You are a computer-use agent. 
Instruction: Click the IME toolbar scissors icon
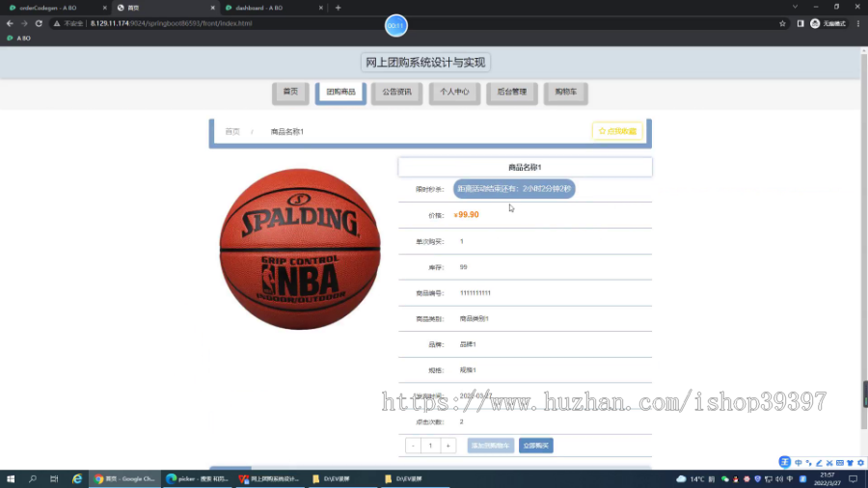click(829, 463)
